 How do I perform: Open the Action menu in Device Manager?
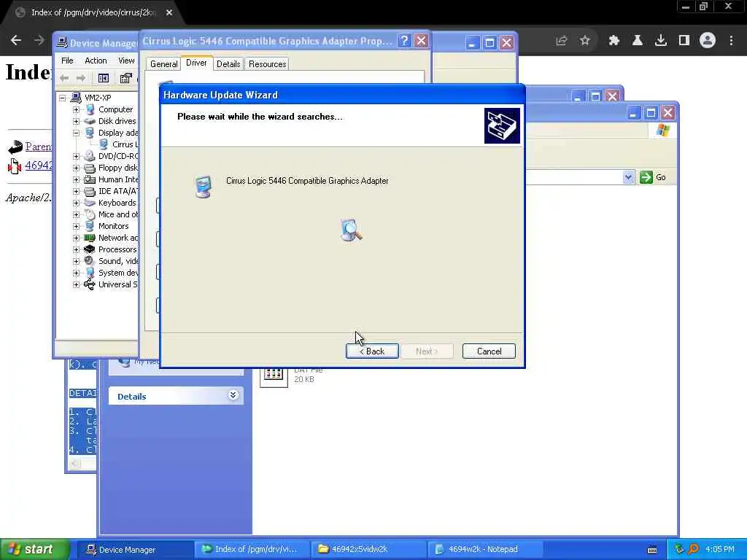click(x=96, y=61)
